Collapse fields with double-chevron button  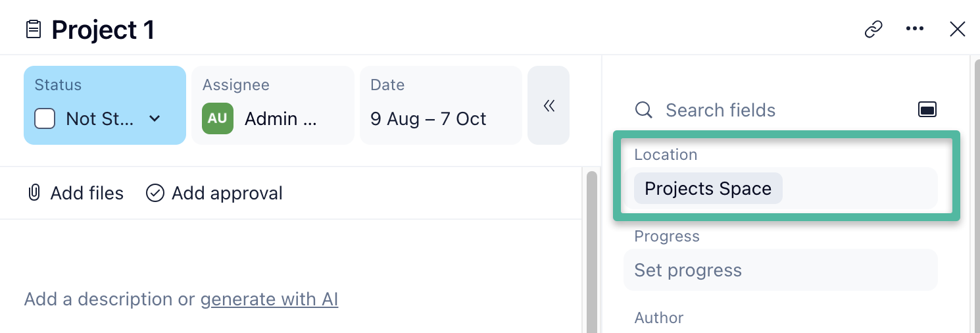coord(549,105)
